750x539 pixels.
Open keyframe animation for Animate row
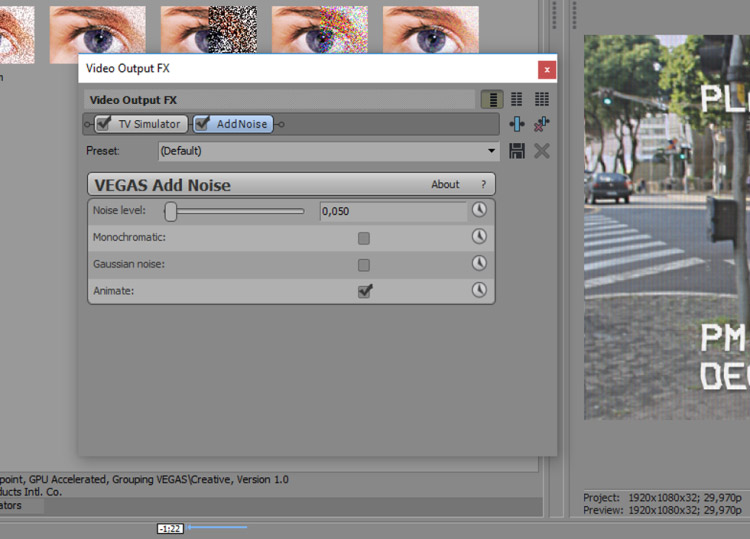[x=479, y=290]
